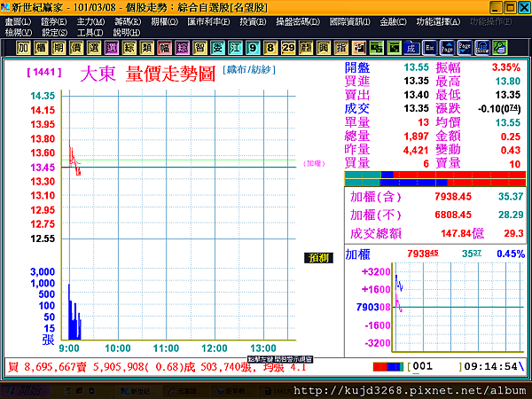Click the cyan 委 toolbar icon
Screen dimensions: 532x399
[217, 48]
